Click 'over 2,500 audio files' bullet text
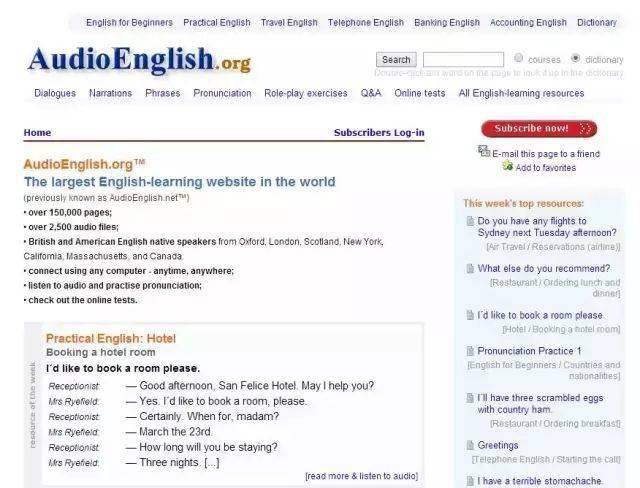The height and width of the screenshot is (488, 640). tap(73, 227)
